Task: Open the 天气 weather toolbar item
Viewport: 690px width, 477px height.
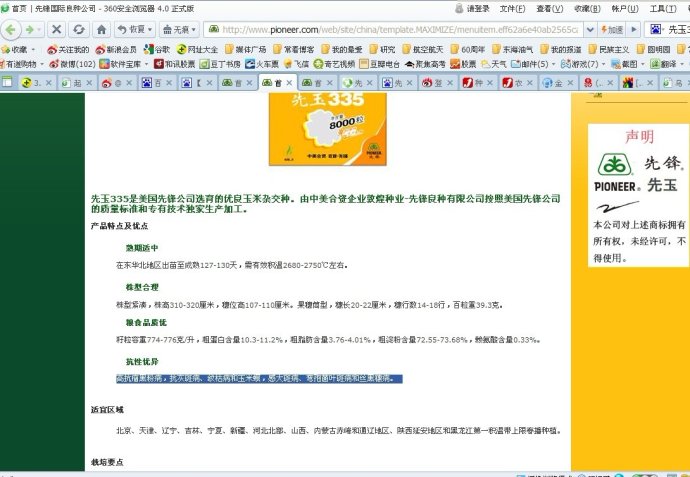Action: [494, 64]
